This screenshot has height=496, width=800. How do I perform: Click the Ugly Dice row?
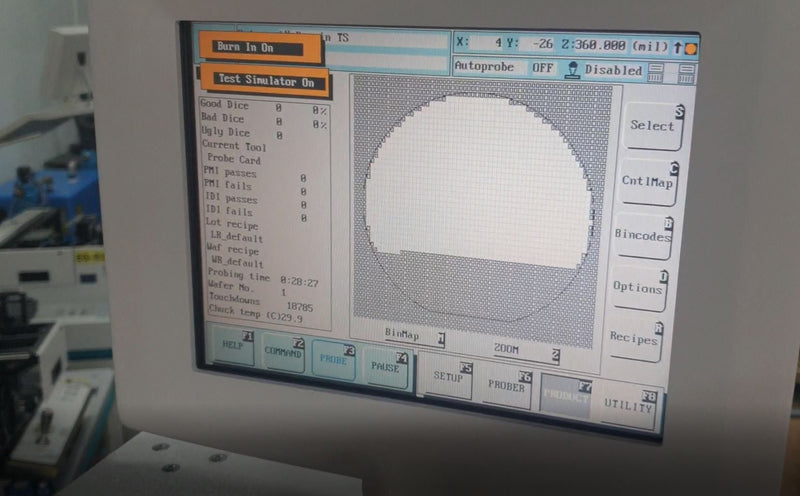click(242, 133)
